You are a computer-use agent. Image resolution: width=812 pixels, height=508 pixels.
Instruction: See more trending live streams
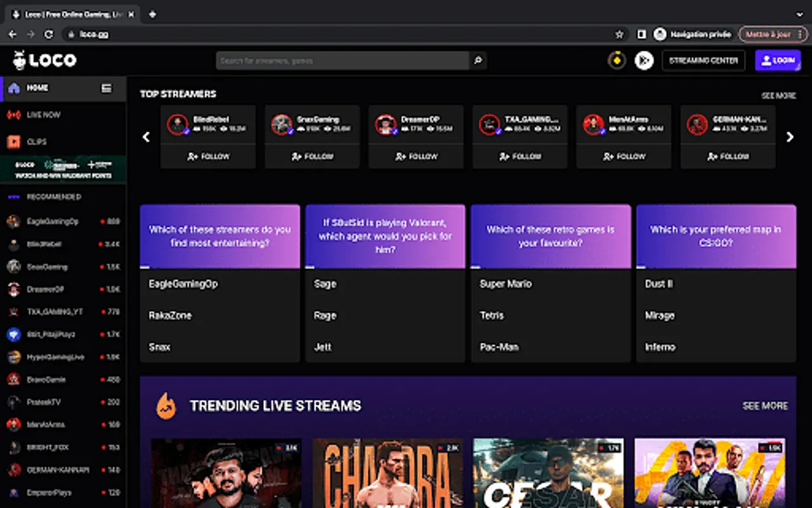(765, 406)
